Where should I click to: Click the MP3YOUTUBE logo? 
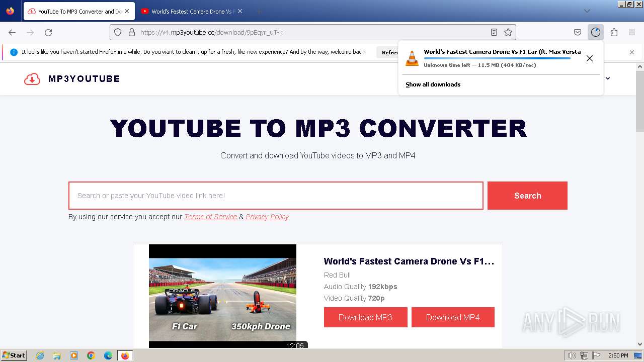click(72, 79)
